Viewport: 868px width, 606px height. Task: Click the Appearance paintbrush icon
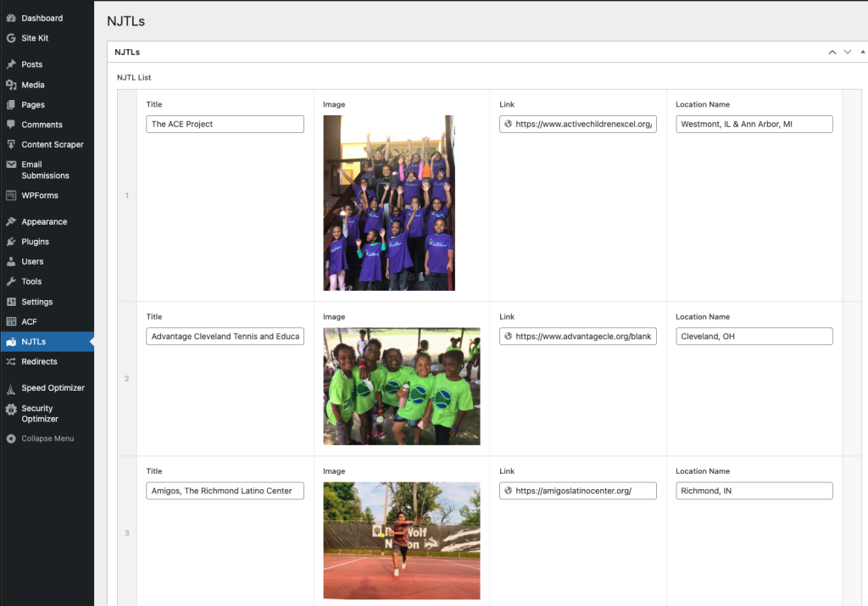(x=11, y=221)
